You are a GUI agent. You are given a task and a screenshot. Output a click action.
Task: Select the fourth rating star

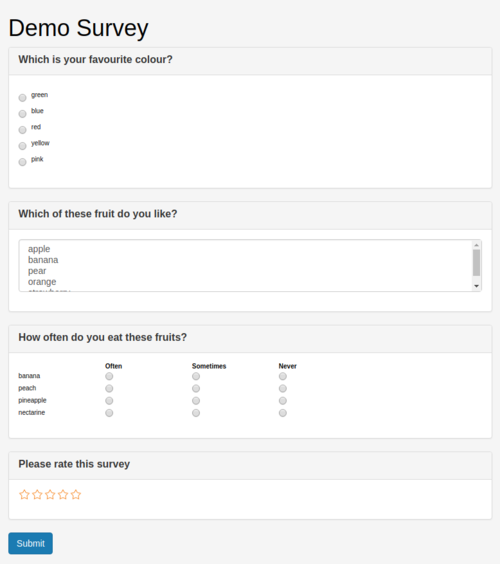63,495
